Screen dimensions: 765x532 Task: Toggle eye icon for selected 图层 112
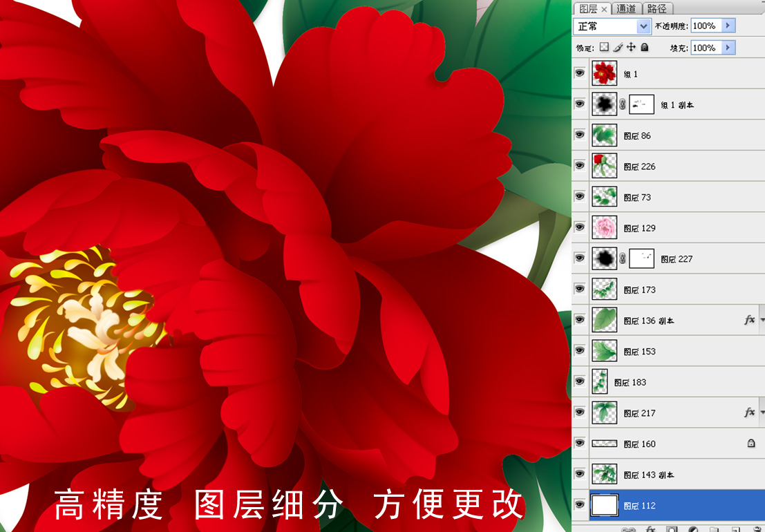tap(580, 504)
